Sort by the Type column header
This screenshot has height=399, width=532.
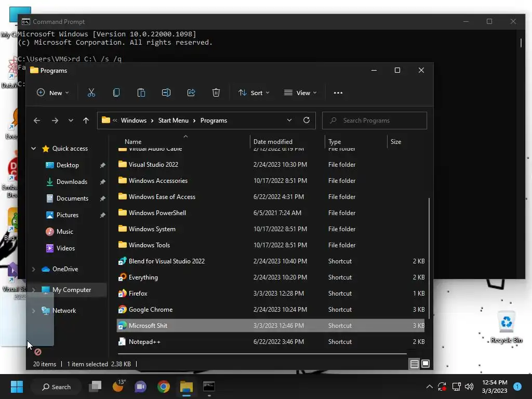click(356, 141)
